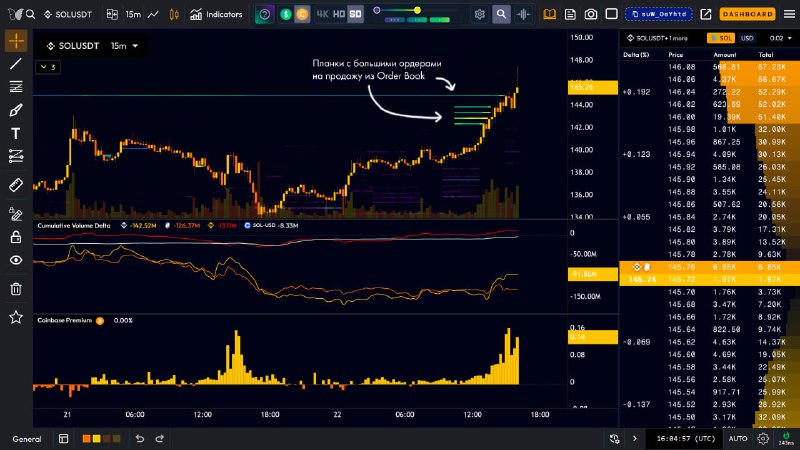Take a chart snapshot with camera icon
Screen dimensions: 800x450
pyautogui.click(x=591, y=14)
